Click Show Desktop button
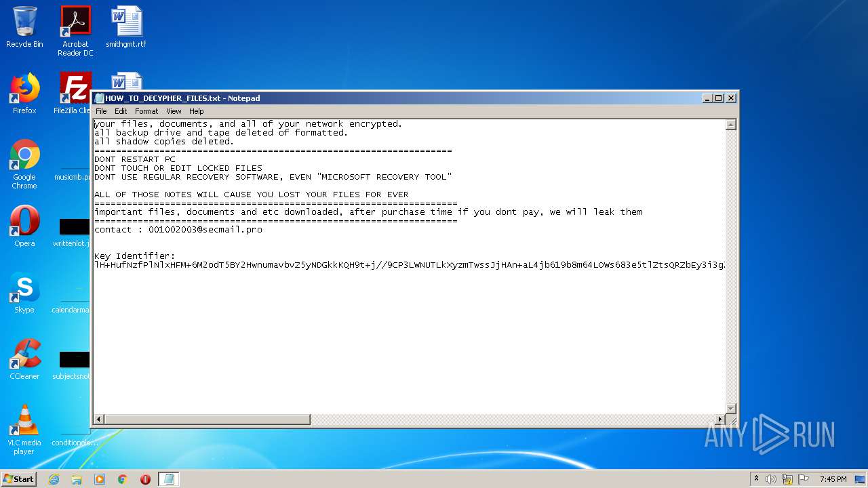Image resolution: width=868 pixels, height=488 pixels. pos(861,479)
